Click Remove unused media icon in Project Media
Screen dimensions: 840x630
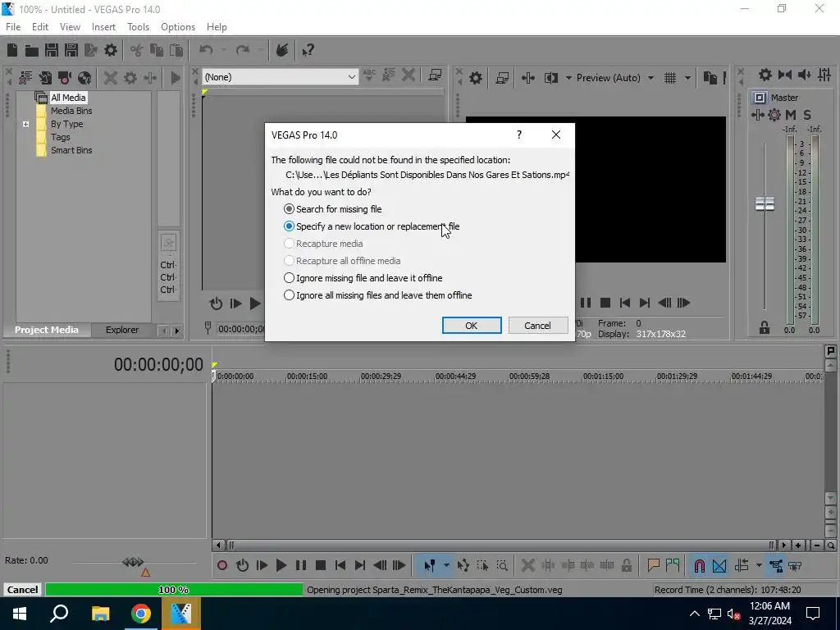tap(25, 78)
